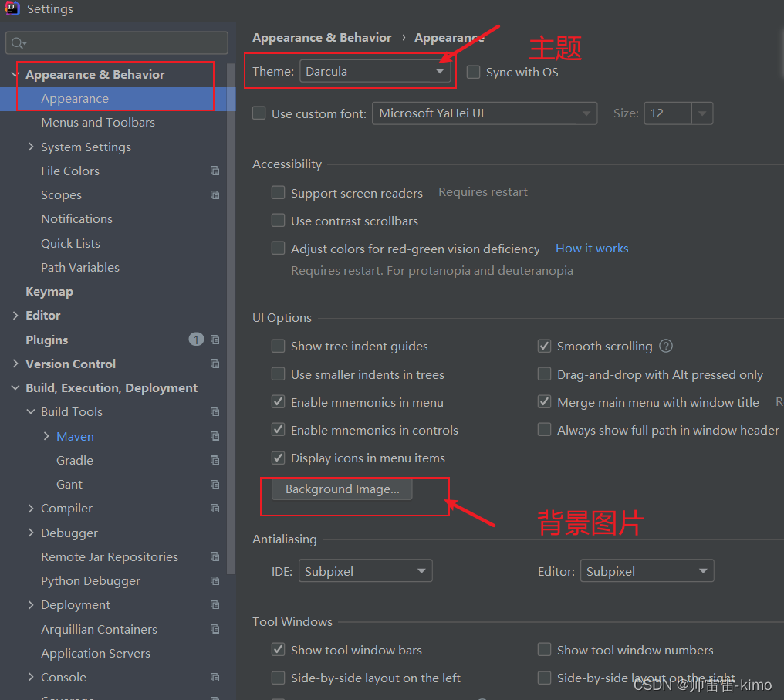
Task: Click the project-level icon beside Compiler
Action: [215, 509]
